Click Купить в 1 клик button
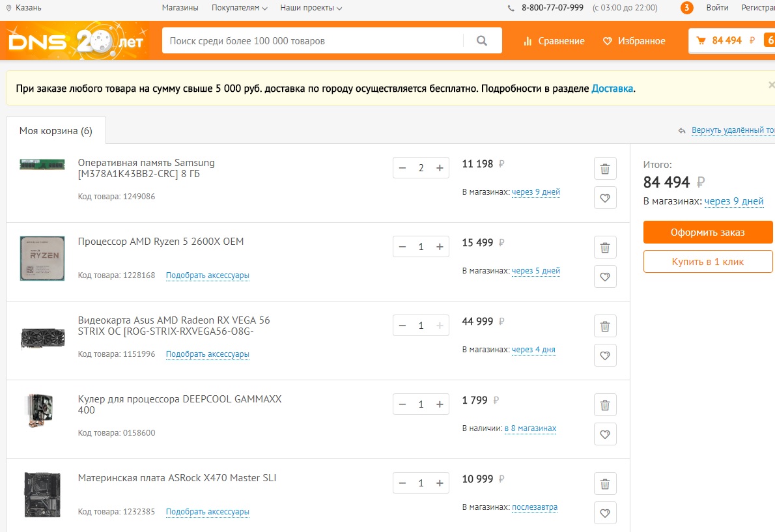Screen dimensions: 775x532 tap(708, 262)
